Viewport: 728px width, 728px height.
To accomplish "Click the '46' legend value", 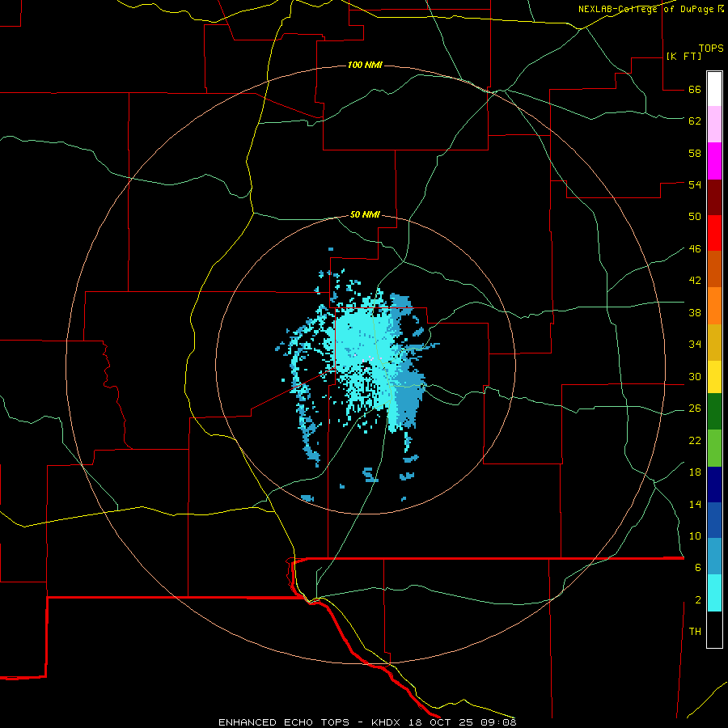I will [695, 249].
